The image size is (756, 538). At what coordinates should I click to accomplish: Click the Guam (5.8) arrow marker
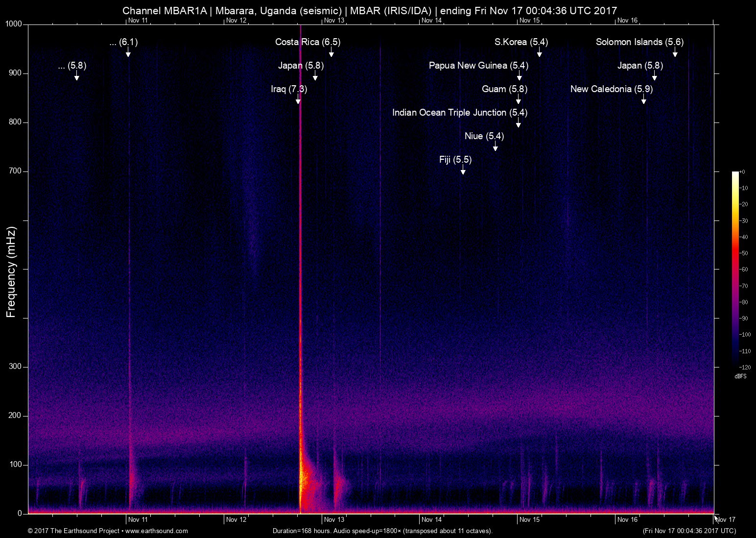[519, 101]
